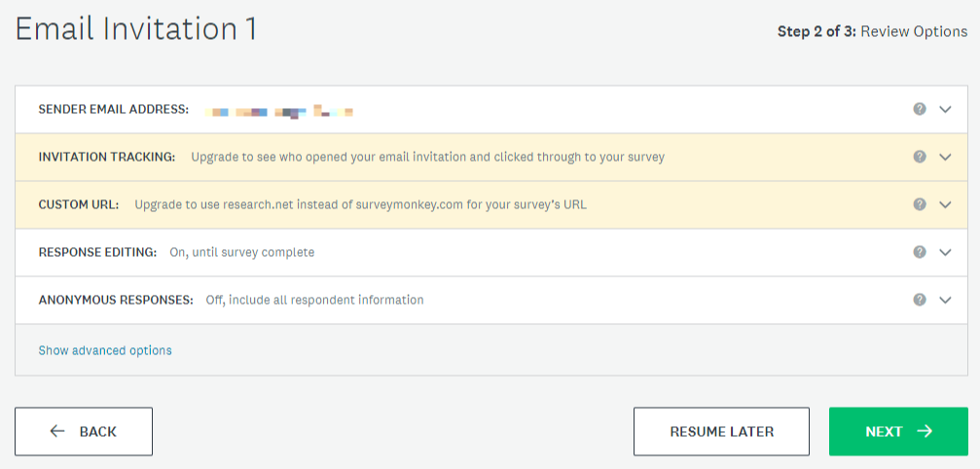The width and height of the screenshot is (980, 469).
Task: Open the Invitation Tracking help icon
Action: 919,157
